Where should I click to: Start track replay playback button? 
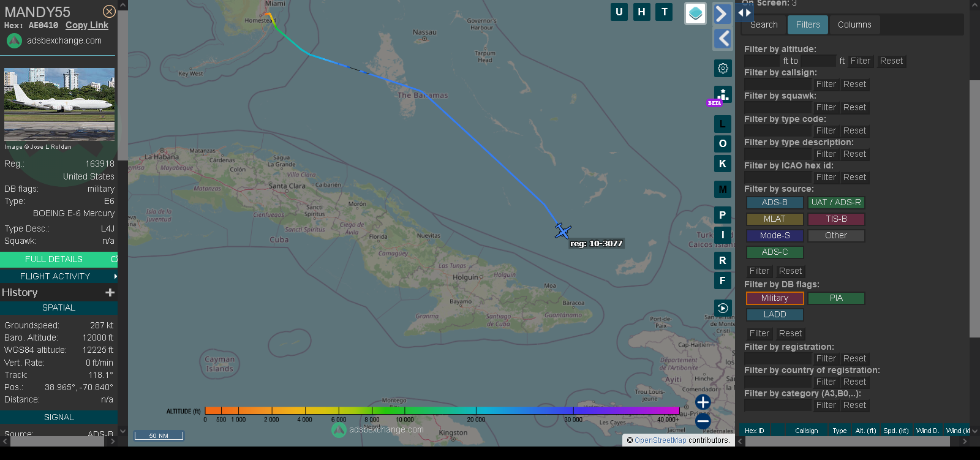723,308
